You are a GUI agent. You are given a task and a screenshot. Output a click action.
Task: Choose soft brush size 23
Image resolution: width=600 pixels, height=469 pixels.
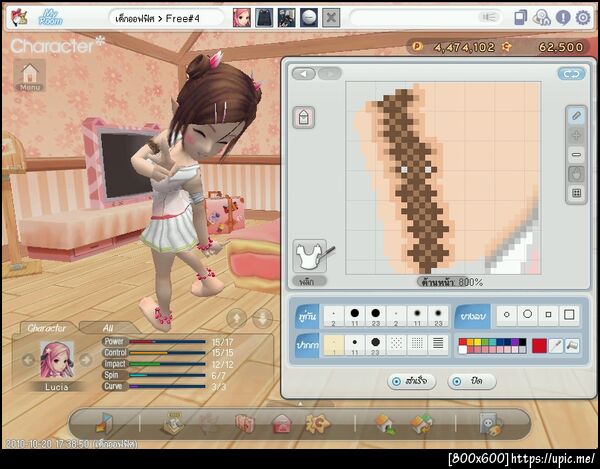click(x=438, y=316)
